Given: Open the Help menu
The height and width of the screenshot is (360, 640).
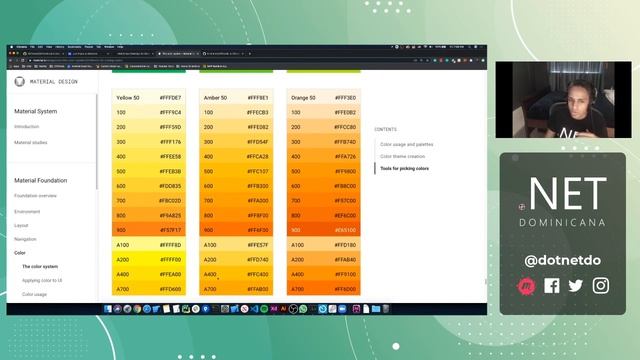Looking at the screenshot, I should point(120,47).
